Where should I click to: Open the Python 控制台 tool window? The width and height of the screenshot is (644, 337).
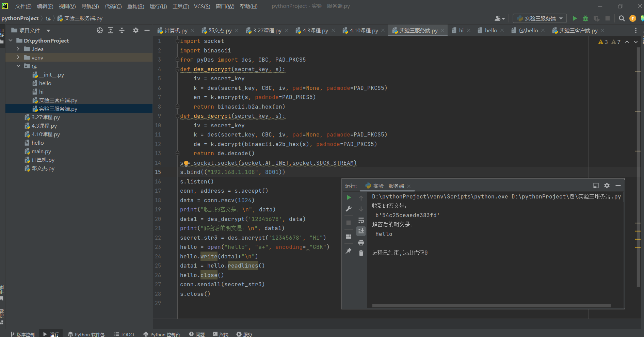click(162, 334)
